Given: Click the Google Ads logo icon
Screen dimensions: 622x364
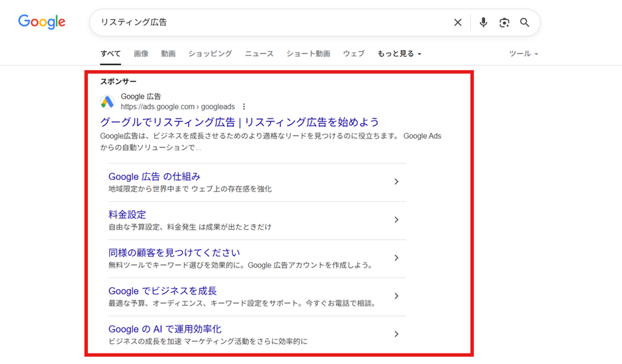Looking at the screenshot, I should pos(107,102).
